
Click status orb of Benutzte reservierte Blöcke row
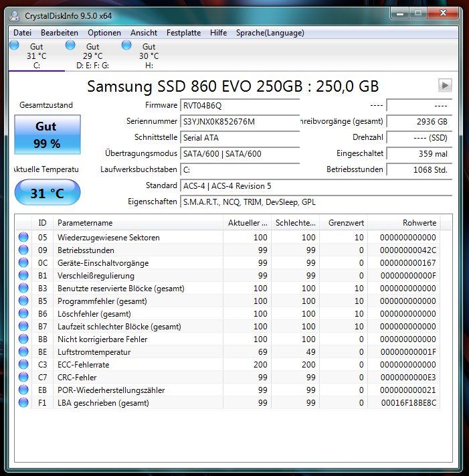(23, 288)
